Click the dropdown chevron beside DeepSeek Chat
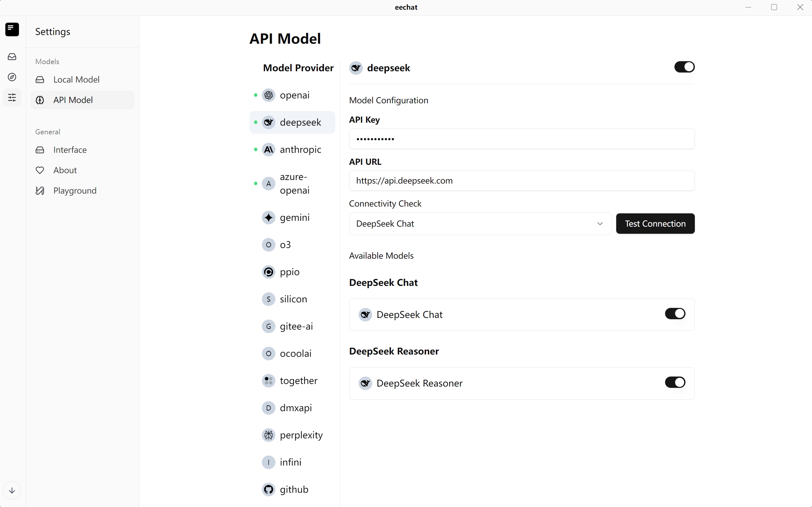The height and width of the screenshot is (507, 812). click(x=599, y=224)
